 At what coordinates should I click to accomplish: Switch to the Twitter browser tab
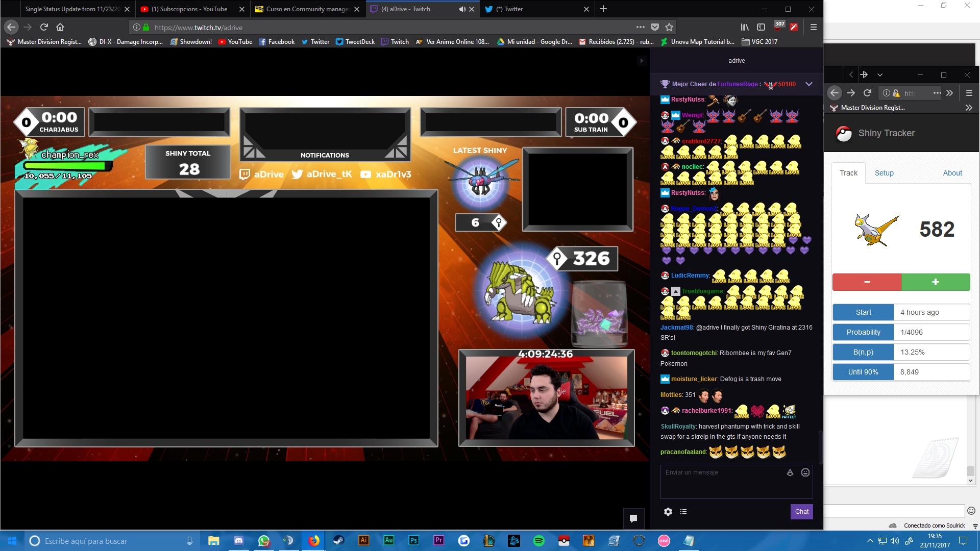[x=537, y=9]
